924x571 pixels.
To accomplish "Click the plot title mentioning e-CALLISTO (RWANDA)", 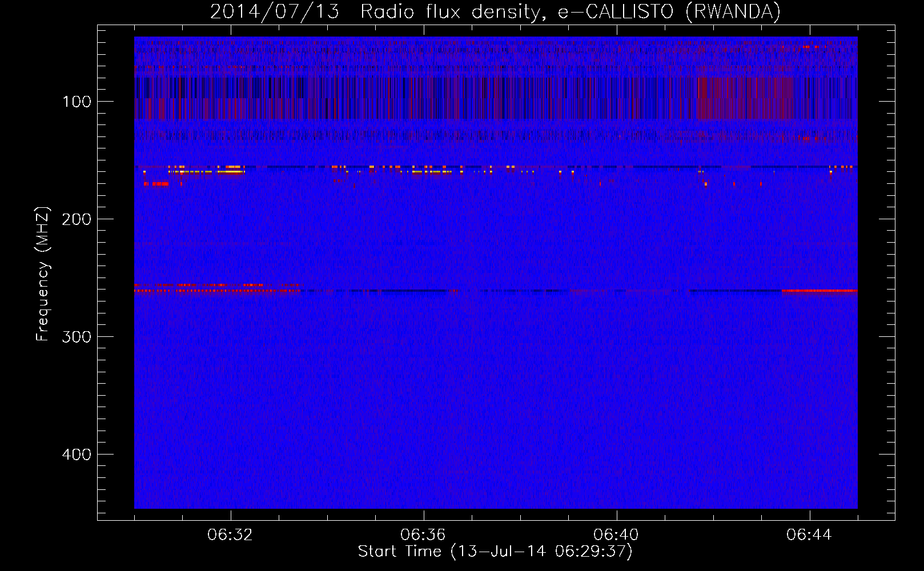I will point(495,12).
